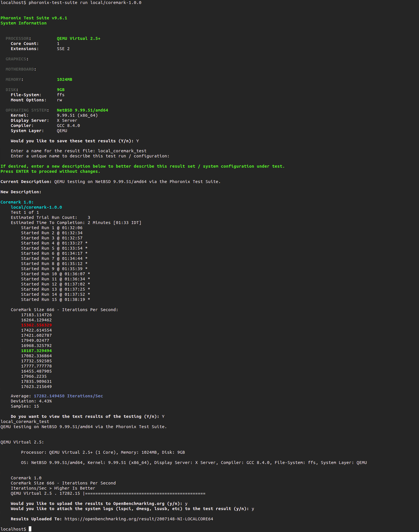Click memory value '1024MB'

click(65, 79)
